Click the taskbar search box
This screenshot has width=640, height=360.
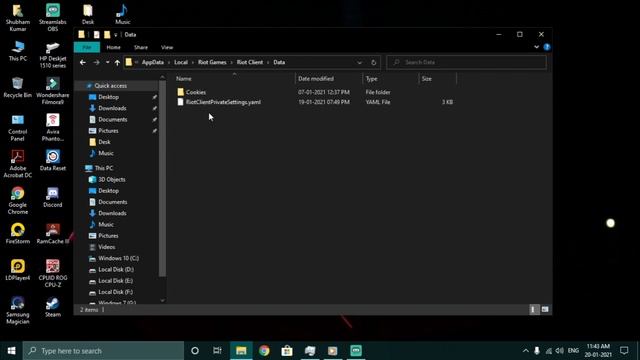click(x=103, y=351)
